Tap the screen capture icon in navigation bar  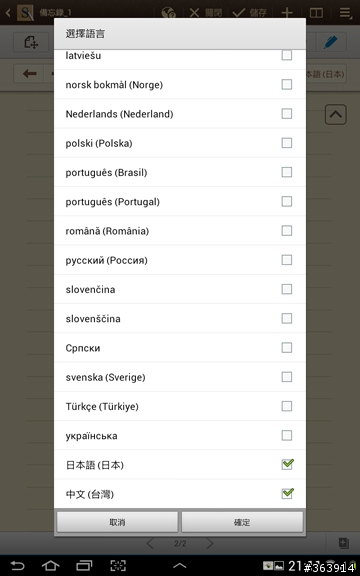click(118, 565)
